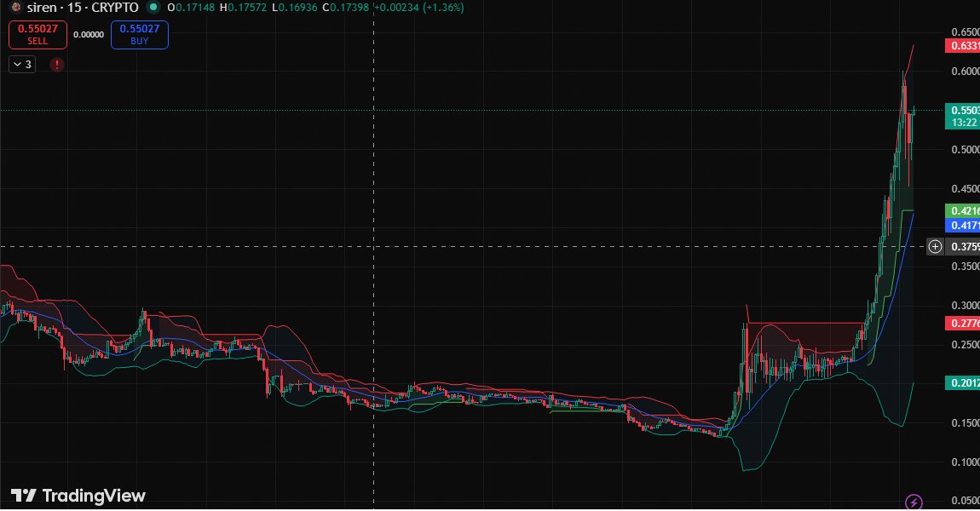
Task: Click the 0.00000 spread value
Action: tap(89, 34)
